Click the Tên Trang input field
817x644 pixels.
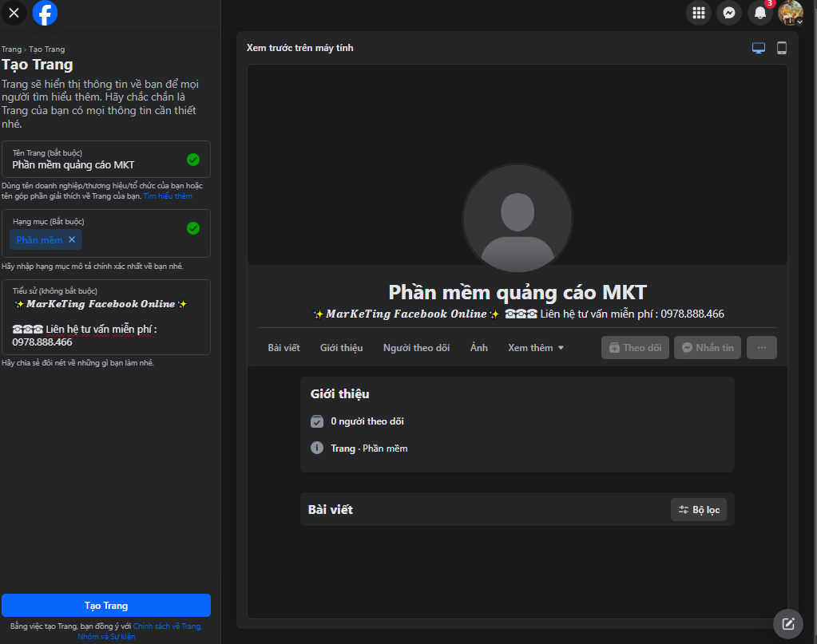pyautogui.click(x=96, y=164)
